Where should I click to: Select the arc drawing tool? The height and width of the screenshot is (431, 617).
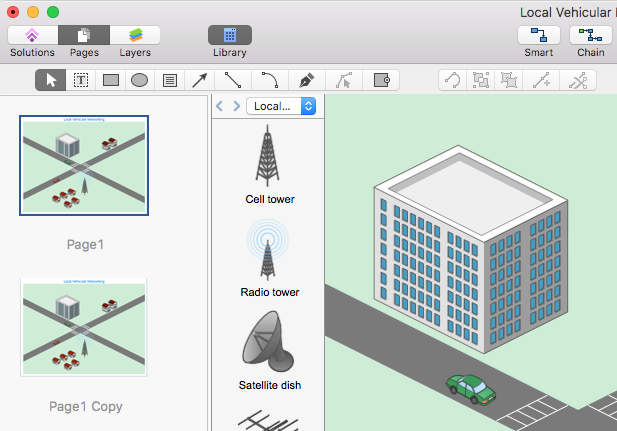coord(270,80)
